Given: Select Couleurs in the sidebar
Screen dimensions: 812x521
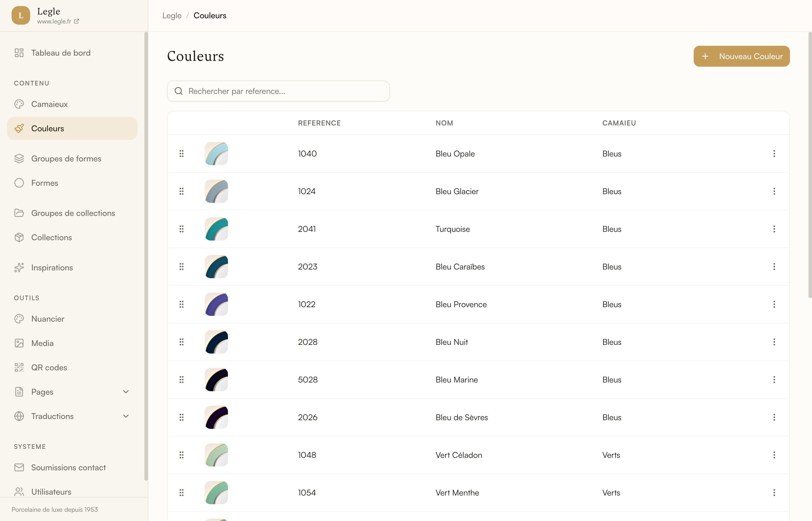Looking at the screenshot, I should [x=72, y=129].
